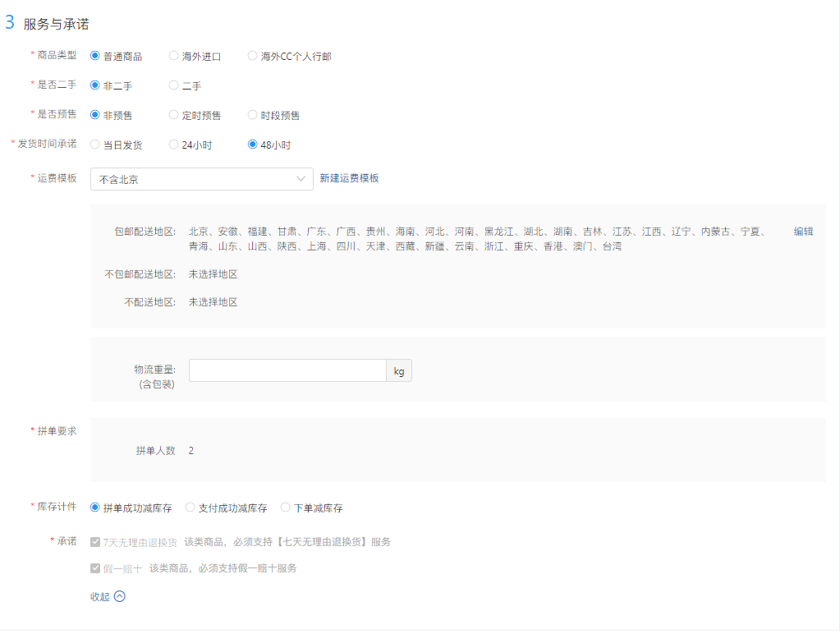Choose the 二手 radio option
This screenshot has height=634, width=840.
[173, 85]
